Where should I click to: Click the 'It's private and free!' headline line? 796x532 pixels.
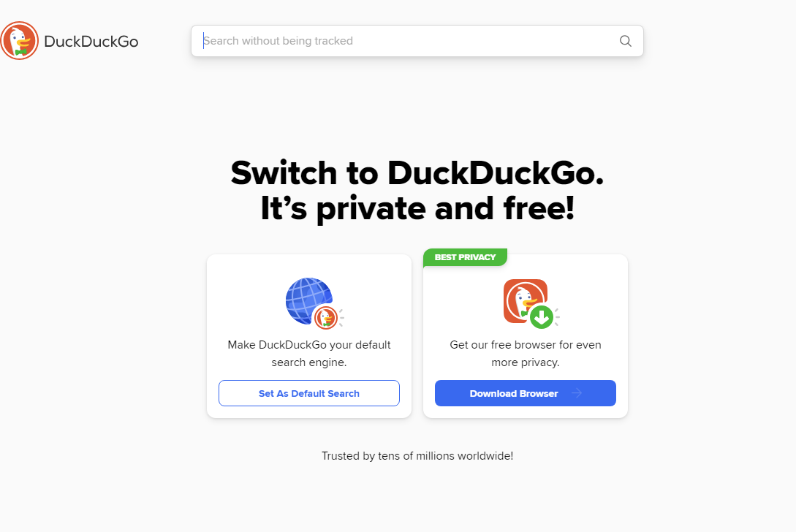417,209
